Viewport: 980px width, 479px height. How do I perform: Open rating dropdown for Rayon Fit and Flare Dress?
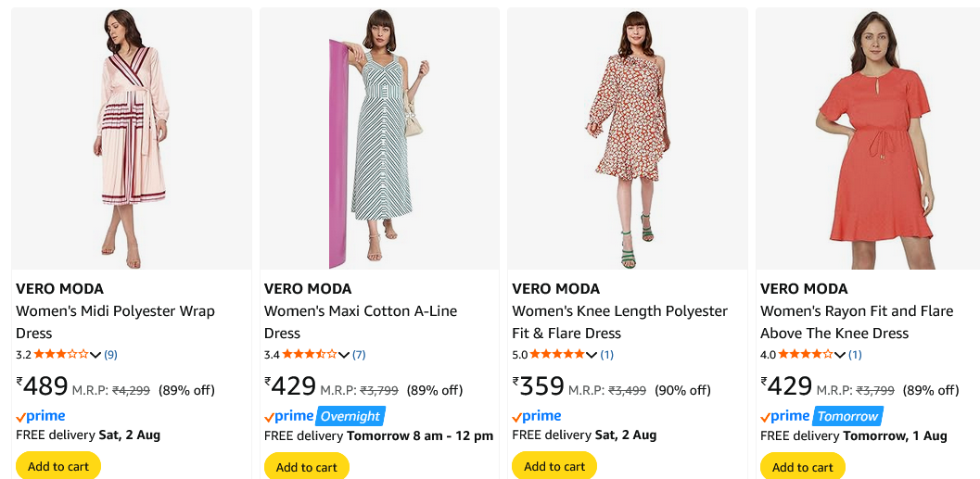(x=840, y=355)
